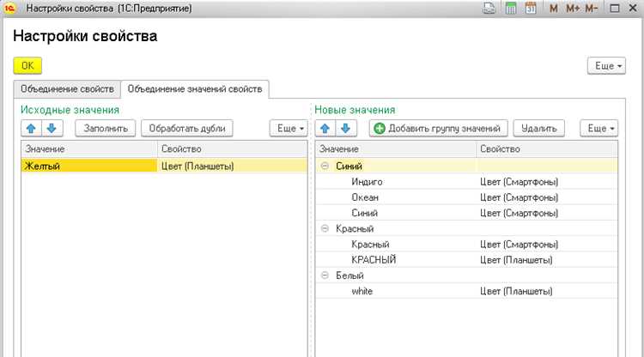Switch to Объединение свойств tab
This screenshot has width=644, height=357.
tap(67, 89)
